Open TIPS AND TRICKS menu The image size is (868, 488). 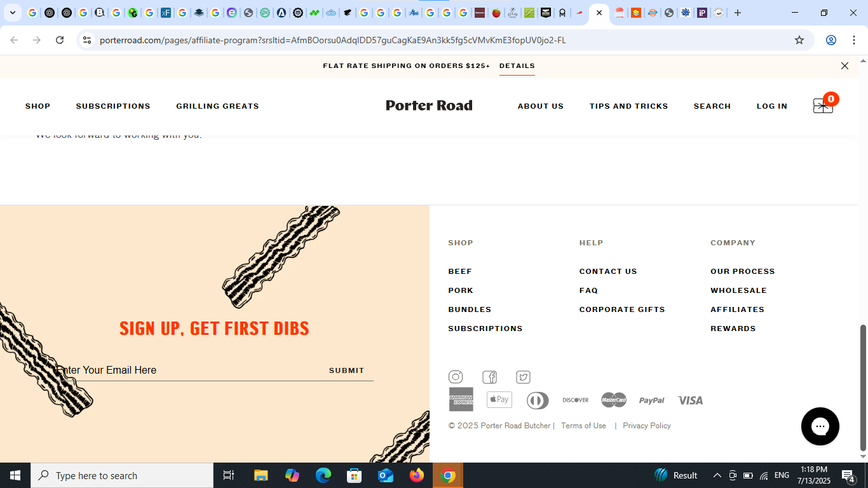628,106
